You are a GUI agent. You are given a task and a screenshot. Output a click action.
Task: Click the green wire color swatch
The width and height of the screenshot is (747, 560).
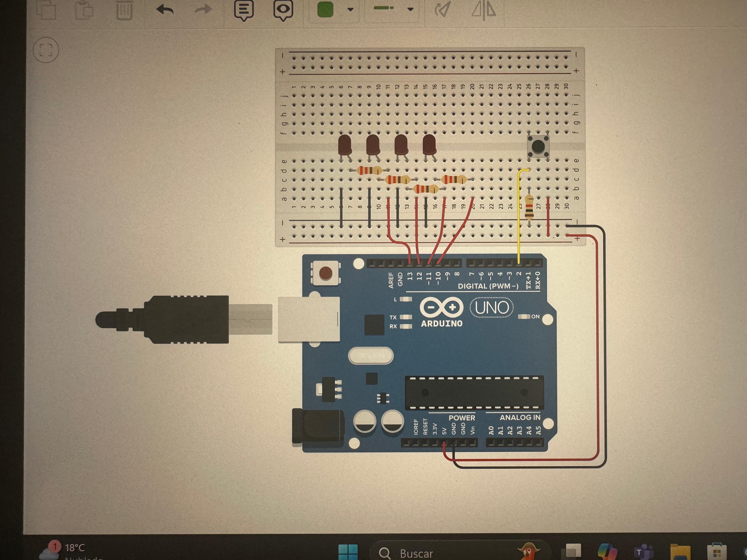point(326,9)
